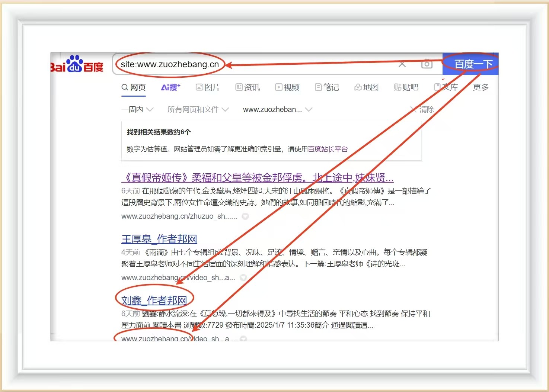Screen dimensions: 549x392
Task: Open the 地图 map tab
Action: tap(367, 87)
